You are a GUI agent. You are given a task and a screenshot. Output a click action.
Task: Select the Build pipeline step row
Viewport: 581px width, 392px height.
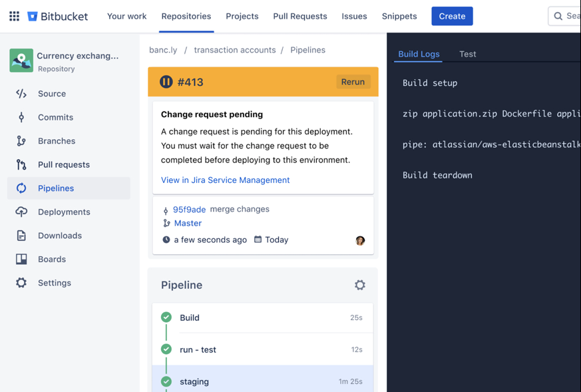coord(263,318)
